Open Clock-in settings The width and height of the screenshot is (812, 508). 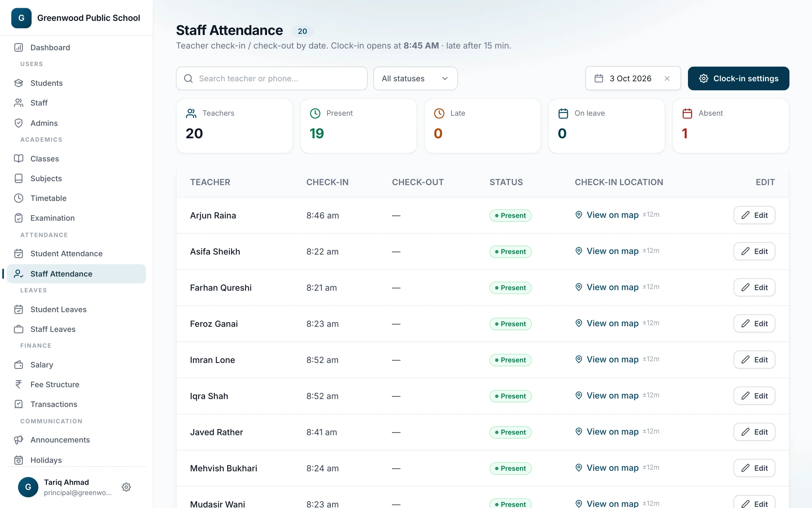tap(738, 78)
